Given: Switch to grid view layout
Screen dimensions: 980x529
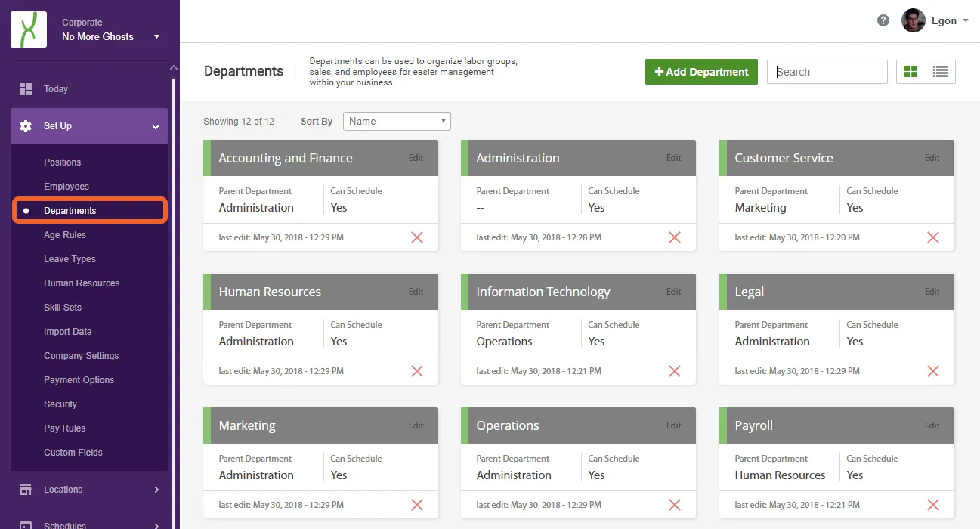Looking at the screenshot, I should (x=910, y=72).
